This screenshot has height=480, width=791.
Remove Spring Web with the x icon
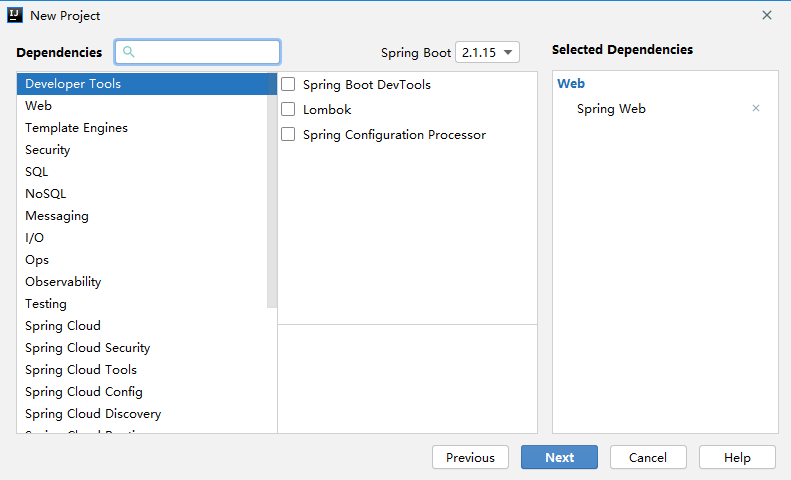coord(756,108)
